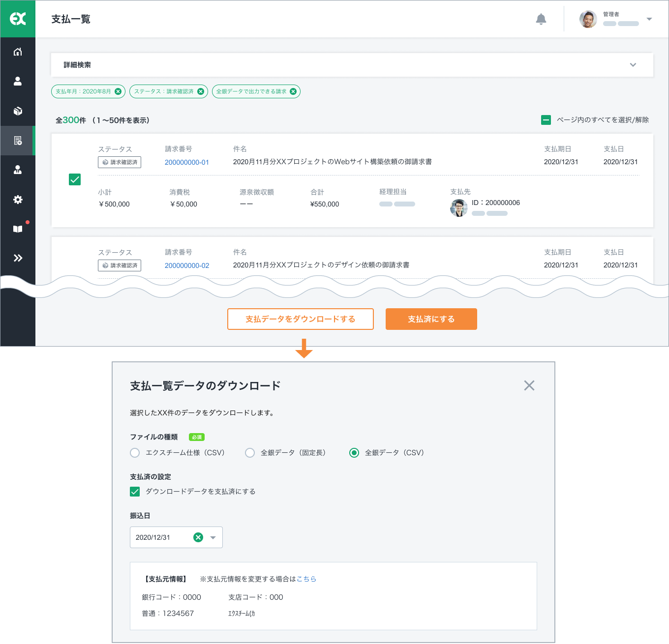Open the settings gear in sidebar

(18, 200)
